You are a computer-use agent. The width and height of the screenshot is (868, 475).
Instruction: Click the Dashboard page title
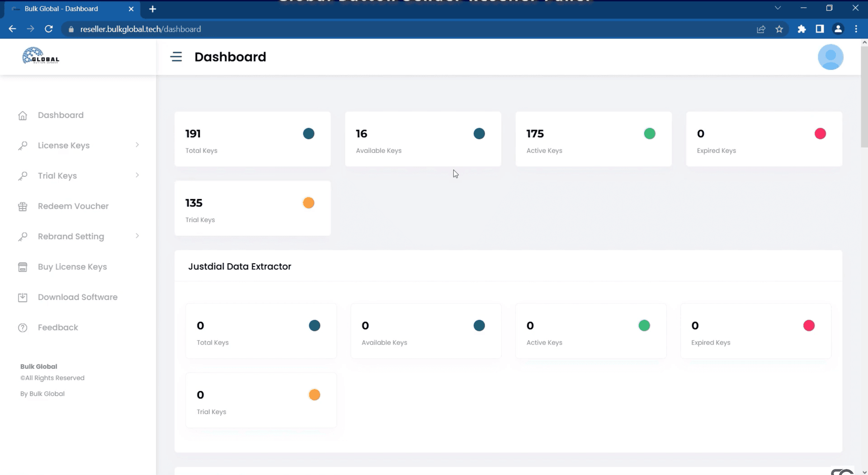[x=230, y=57]
